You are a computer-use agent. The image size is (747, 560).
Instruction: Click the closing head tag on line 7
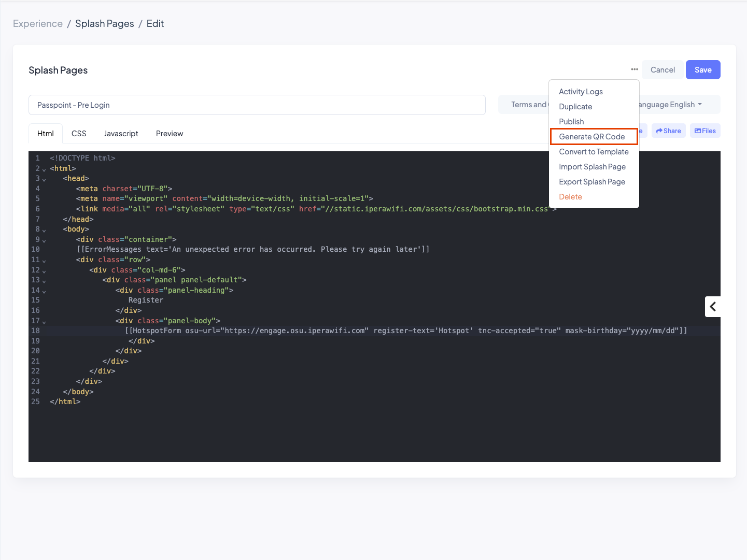tap(78, 219)
